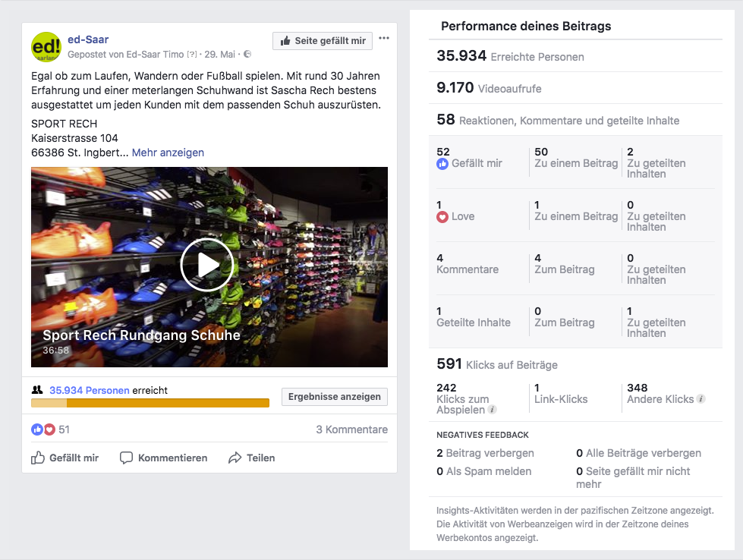Click the 29. Mai post date link

pos(219,55)
